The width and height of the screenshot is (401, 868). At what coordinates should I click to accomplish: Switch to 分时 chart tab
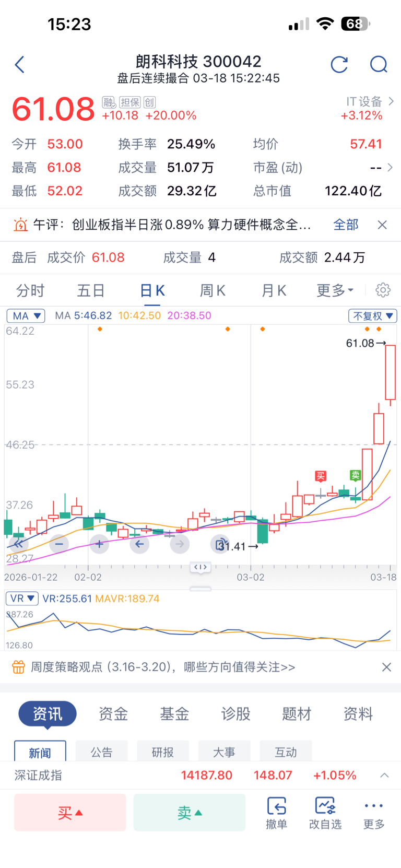click(30, 290)
